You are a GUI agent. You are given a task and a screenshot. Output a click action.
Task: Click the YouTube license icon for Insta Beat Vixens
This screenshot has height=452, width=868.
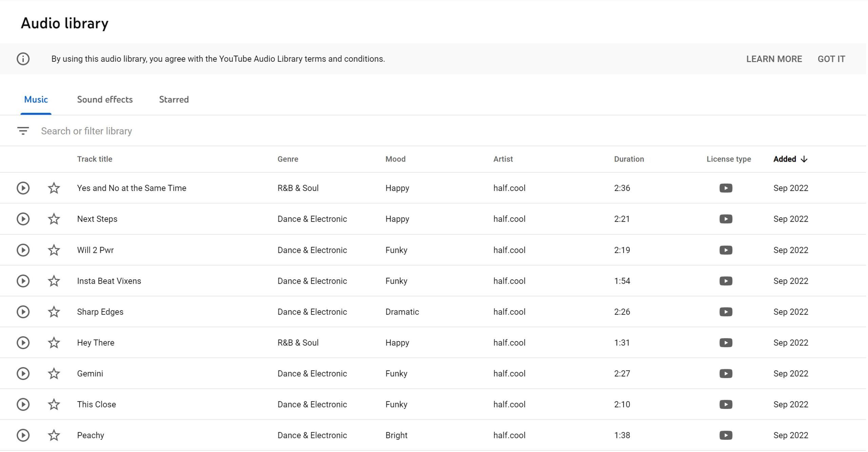726,281
